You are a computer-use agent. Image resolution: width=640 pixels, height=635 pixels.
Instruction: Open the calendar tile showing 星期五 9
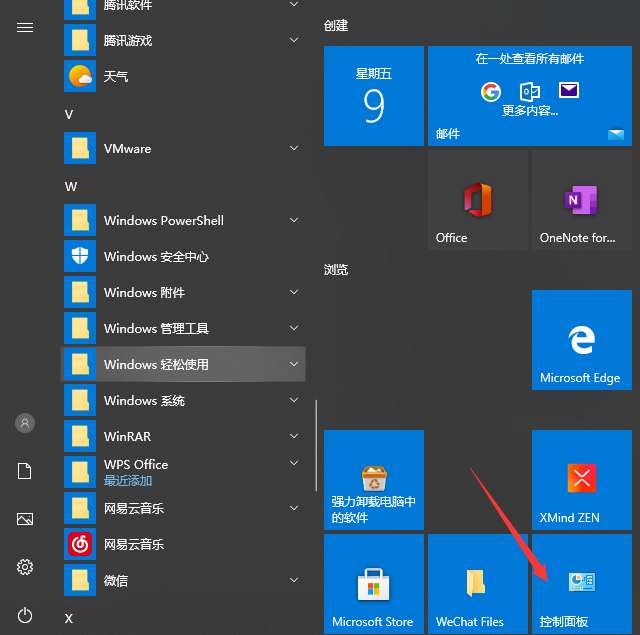click(x=373, y=96)
